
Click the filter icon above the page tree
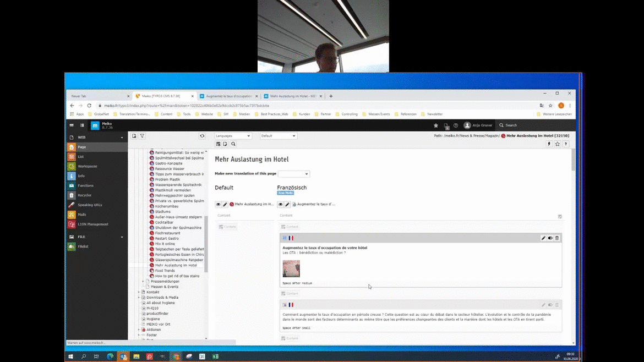pos(142,136)
